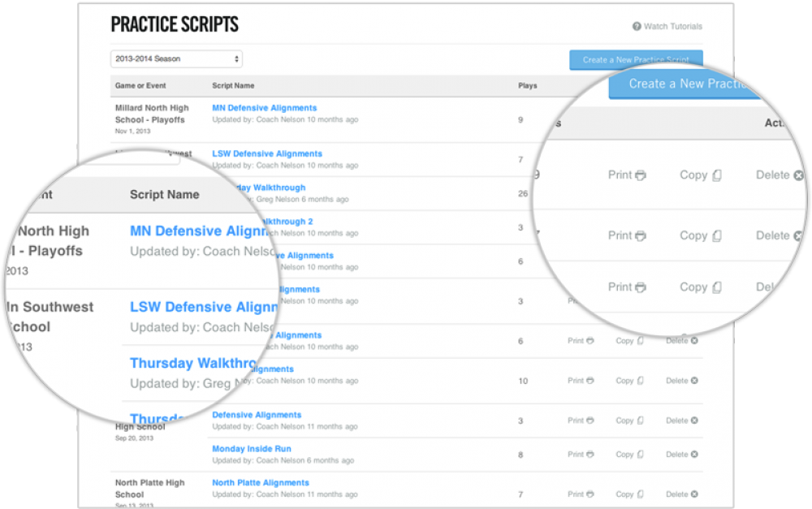Click the Watch Tutorials question mark icon
Viewport: 812px width, 509px height.
tap(637, 26)
